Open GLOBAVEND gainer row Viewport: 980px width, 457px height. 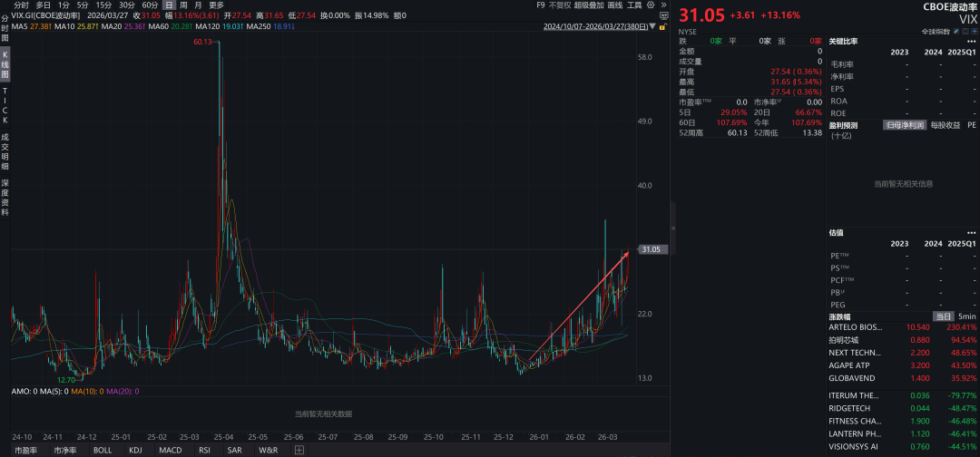point(903,378)
